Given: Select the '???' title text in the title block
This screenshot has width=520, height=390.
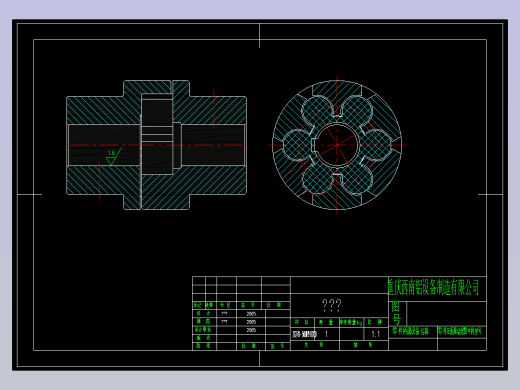Looking at the screenshot, I should tap(331, 305).
